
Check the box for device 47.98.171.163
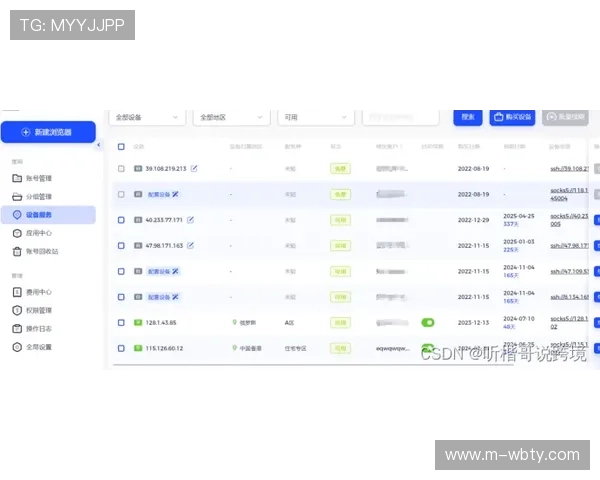pyautogui.click(x=121, y=245)
